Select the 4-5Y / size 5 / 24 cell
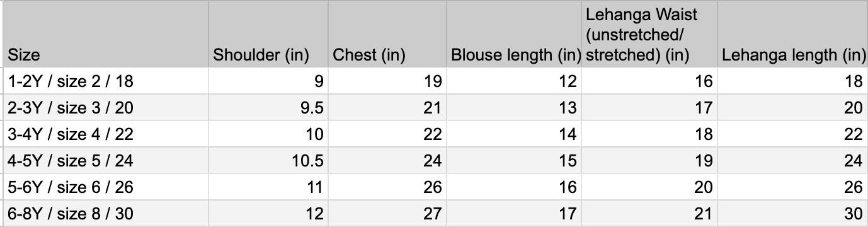This screenshot has height=227, width=868. [x=106, y=161]
